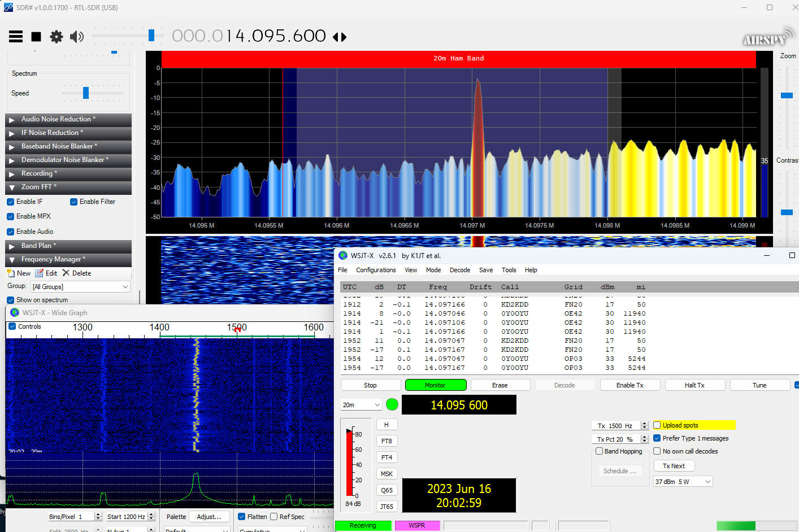
Task: Open the SDR# hamburger menu
Action: tap(16, 37)
